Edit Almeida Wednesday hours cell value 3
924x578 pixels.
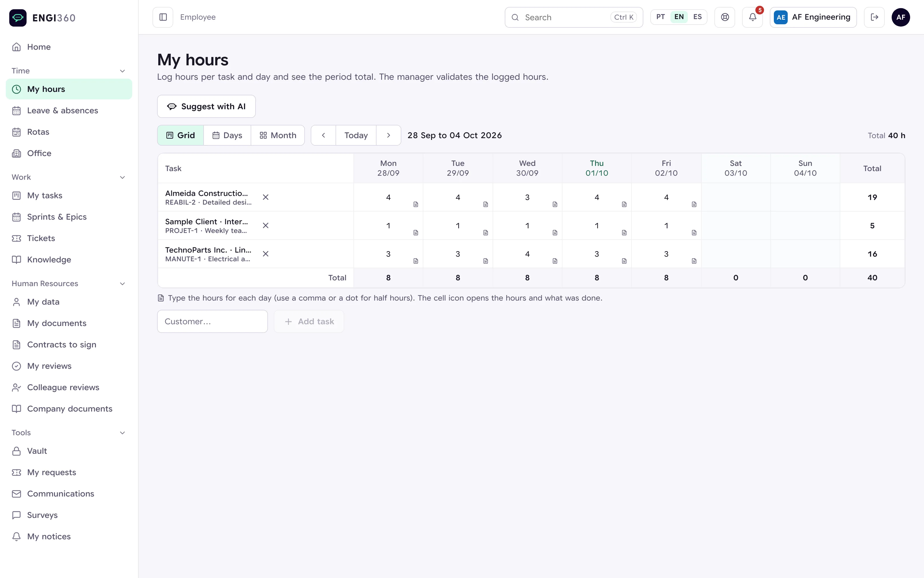(x=527, y=197)
